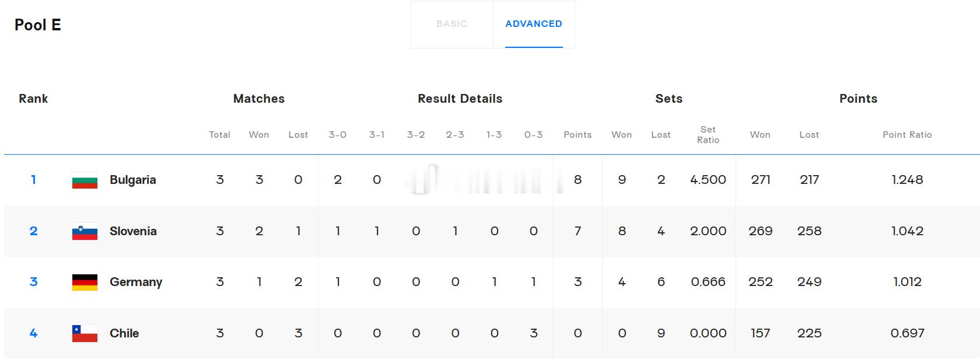980x359 pixels.
Task: Open the Slovenia team link
Action: (133, 231)
